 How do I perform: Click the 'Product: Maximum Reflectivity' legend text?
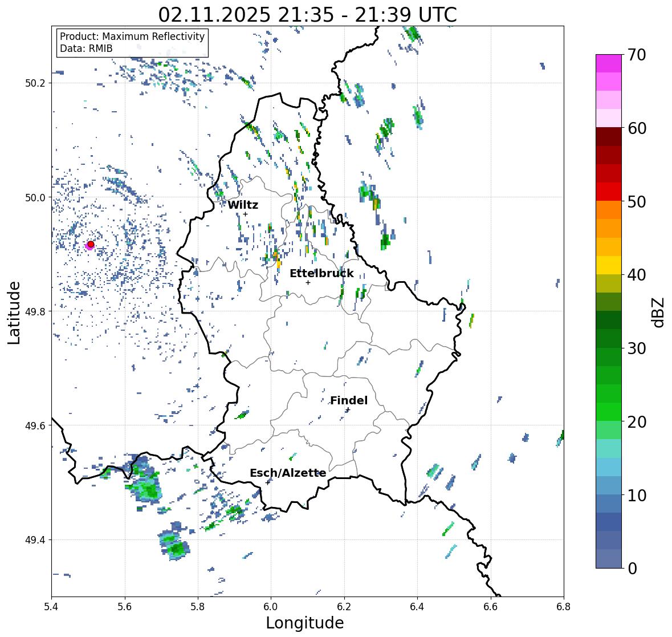click(x=132, y=36)
